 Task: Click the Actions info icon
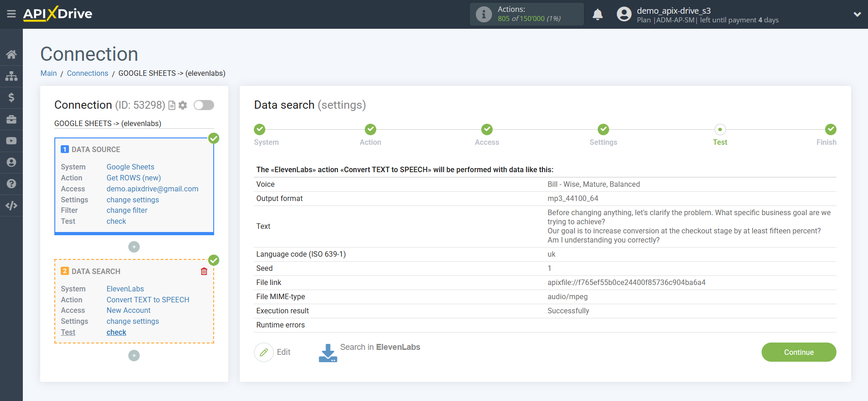tap(484, 14)
